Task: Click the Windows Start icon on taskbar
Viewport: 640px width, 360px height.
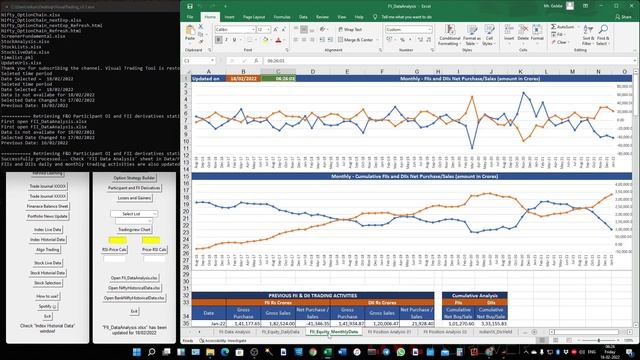Action: 137,352
